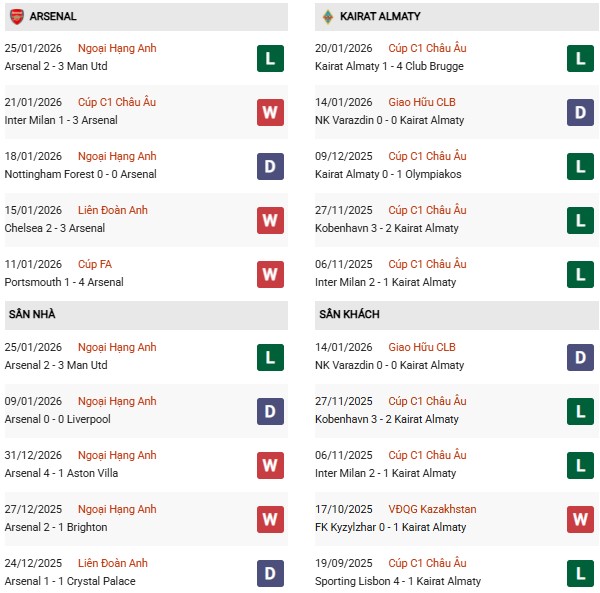Click the D badge for Nottingham Forest 0 - 0 Arsenal
This screenshot has width=600, height=593.
[270, 166]
